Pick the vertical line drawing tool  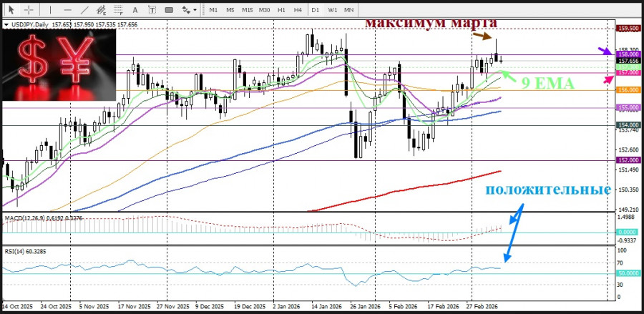[51, 10]
